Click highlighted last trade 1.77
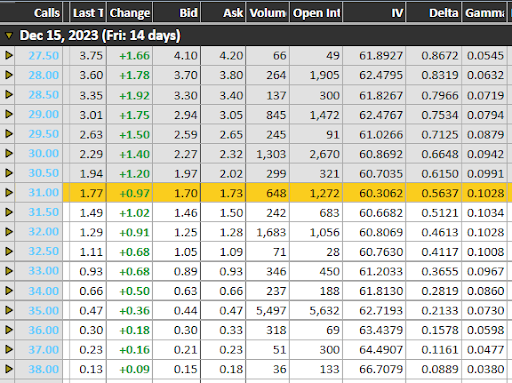This screenshot has width=512, height=383. (x=88, y=193)
